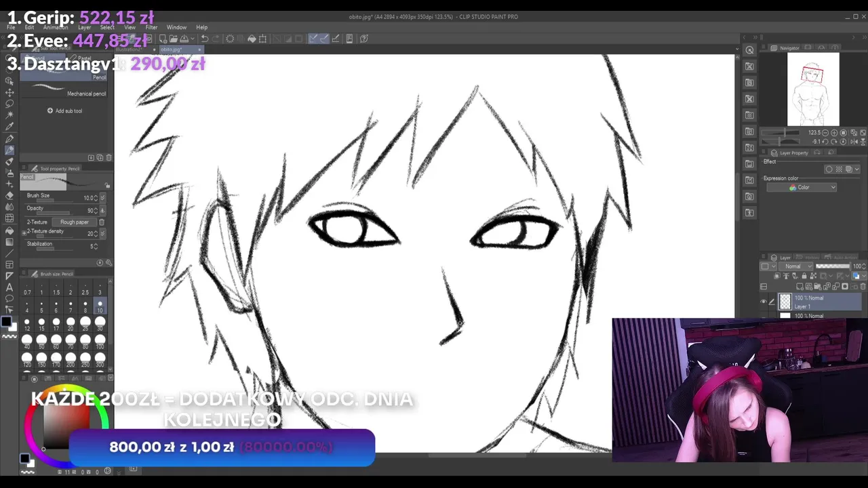Click the Open file icon
The width and height of the screenshot is (868, 488).
[x=173, y=39]
